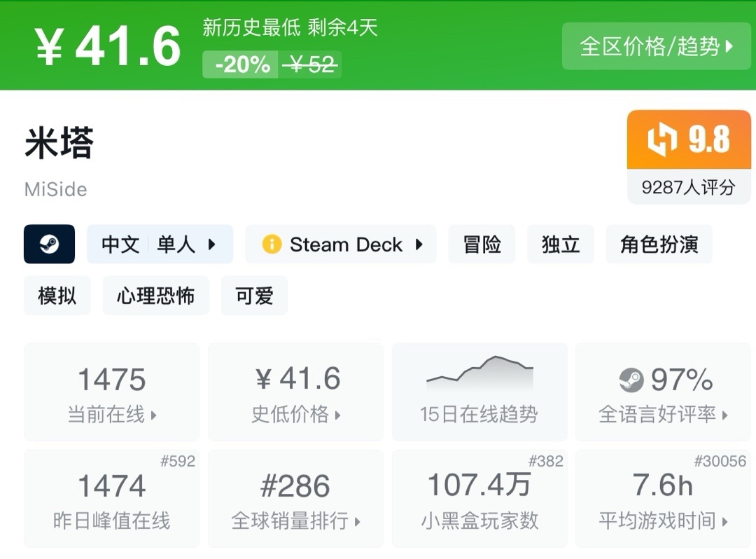This screenshot has height=559, width=756.
Task: Tap the 9287人评分 rating count
Action: (689, 187)
